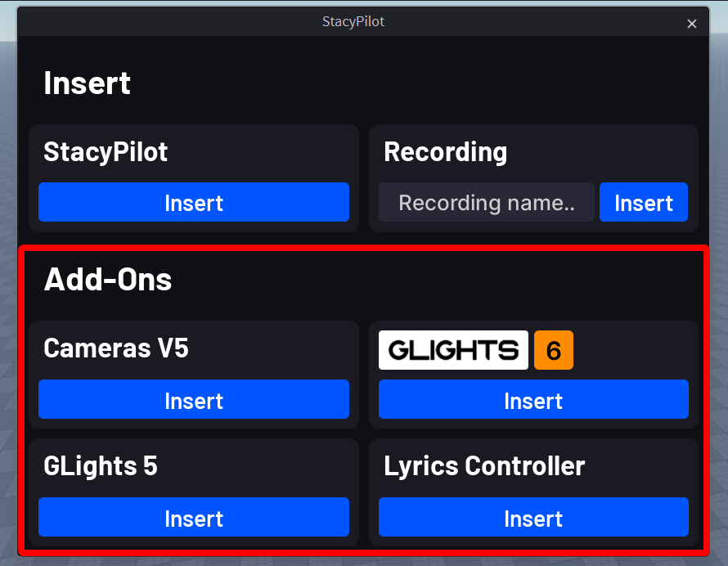This screenshot has width=728, height=566.
Task: Click the Lyrics Controller label
Action: 484,465
